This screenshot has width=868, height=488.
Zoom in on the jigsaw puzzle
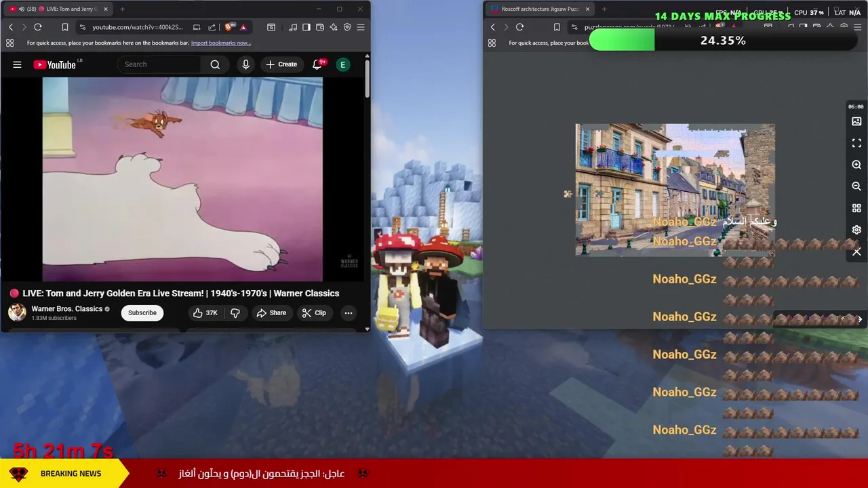pos(856,165)
